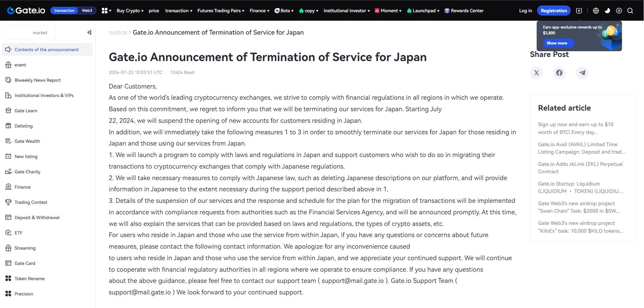Open the app download icon in the header
644x308 pixels.
(x=579, y=11)
